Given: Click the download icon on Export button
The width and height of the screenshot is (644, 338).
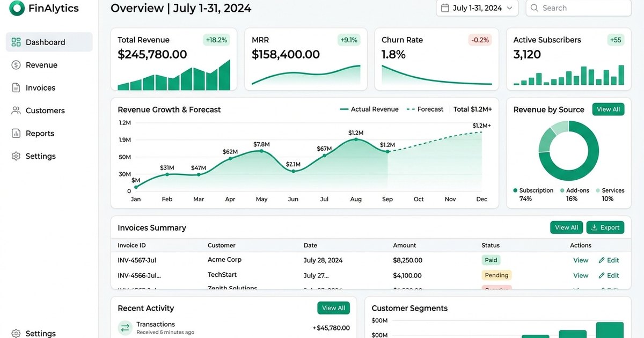Looking at the screenshot, I should click(594, 227).
